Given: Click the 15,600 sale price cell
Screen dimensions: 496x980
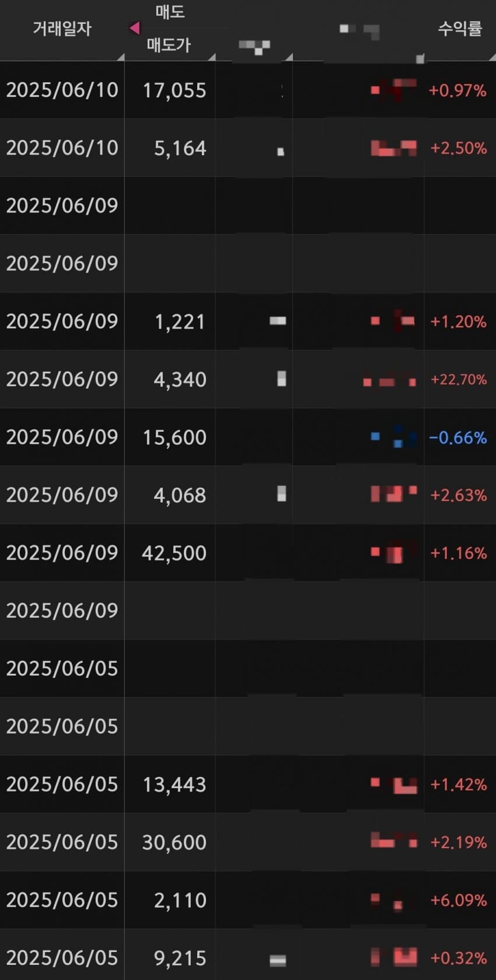Looking at the screenshot, I should point(174,437).
